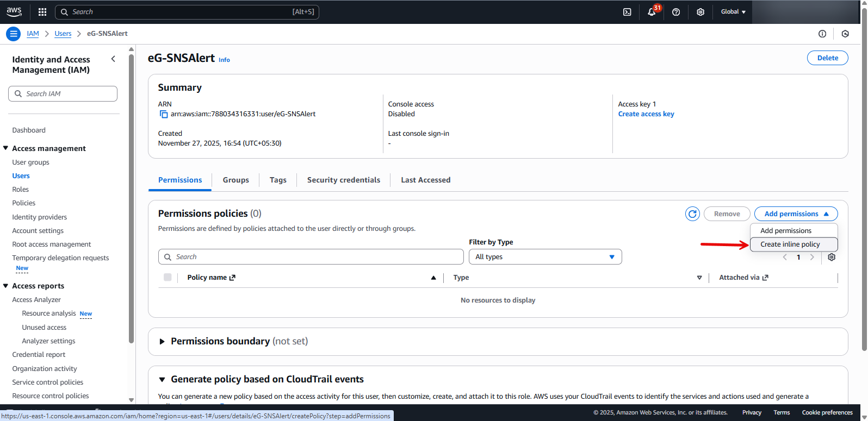Viewport: 868px width, 421px height.
Task: Select Create inline policy menu option
Action: tap(790, 244)
